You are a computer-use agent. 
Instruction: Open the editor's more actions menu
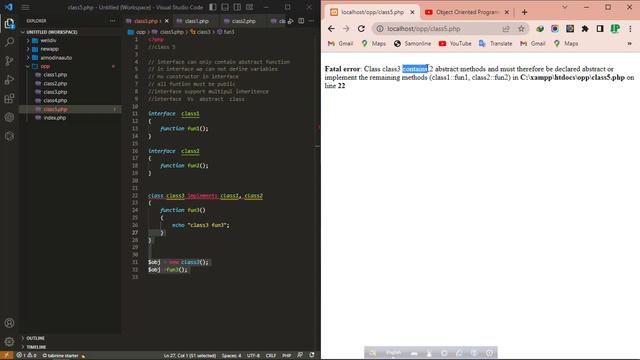(x=311, y=21)
